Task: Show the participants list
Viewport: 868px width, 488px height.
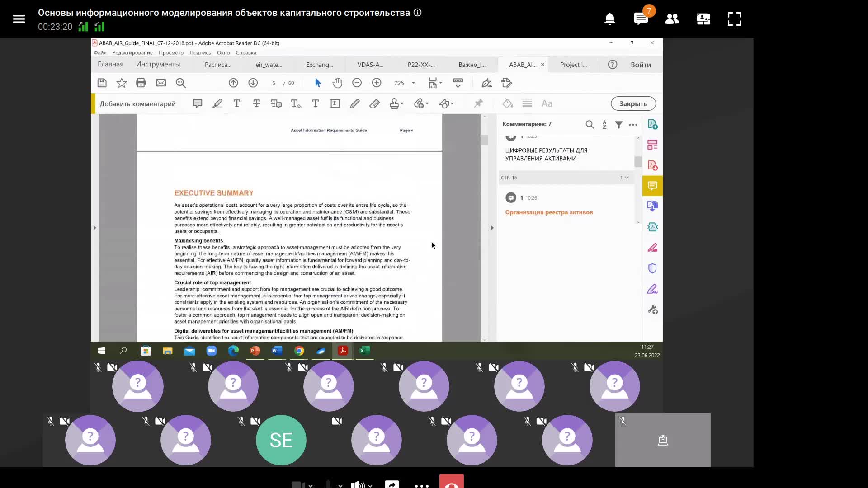Action: tap(672, 19)
